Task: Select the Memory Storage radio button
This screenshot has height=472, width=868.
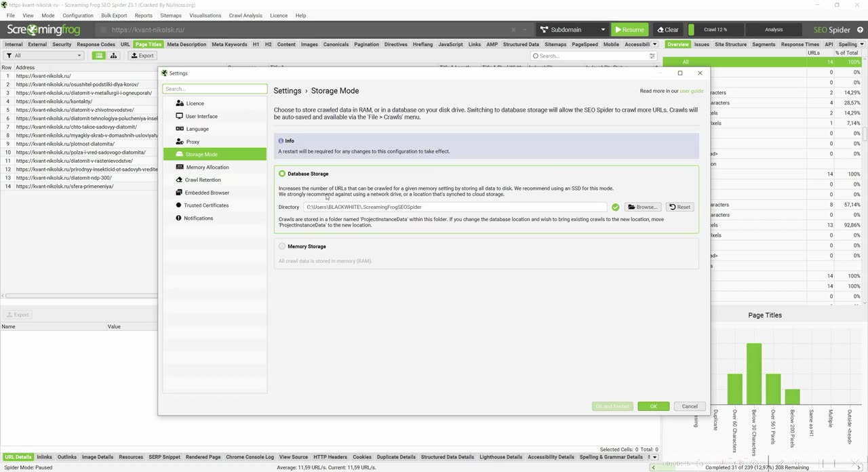Action: coord(282,246)
